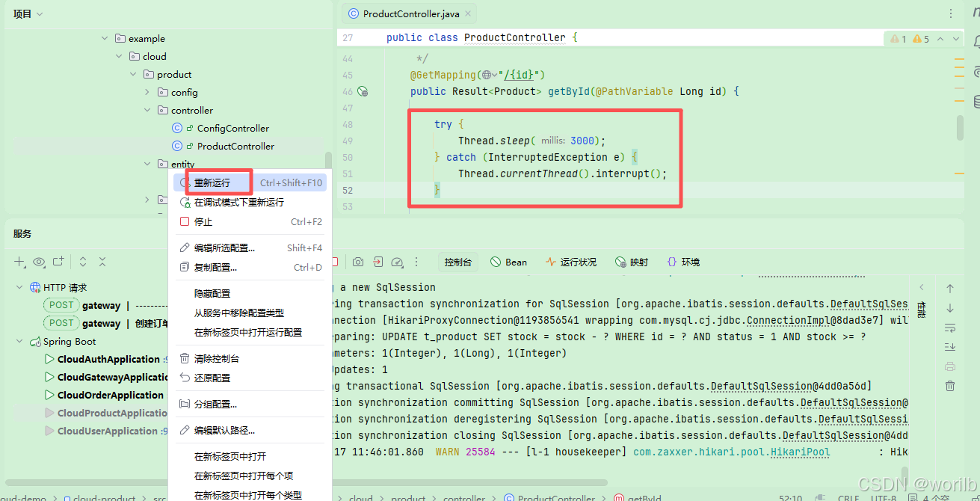
Task: Collapse the product package
Action: (x=133, y=74)
